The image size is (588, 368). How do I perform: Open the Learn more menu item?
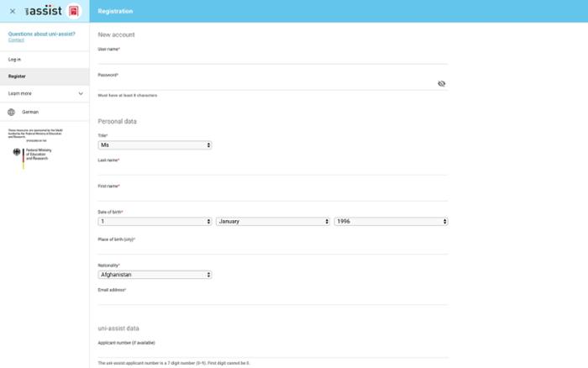(x=45, y=93)
